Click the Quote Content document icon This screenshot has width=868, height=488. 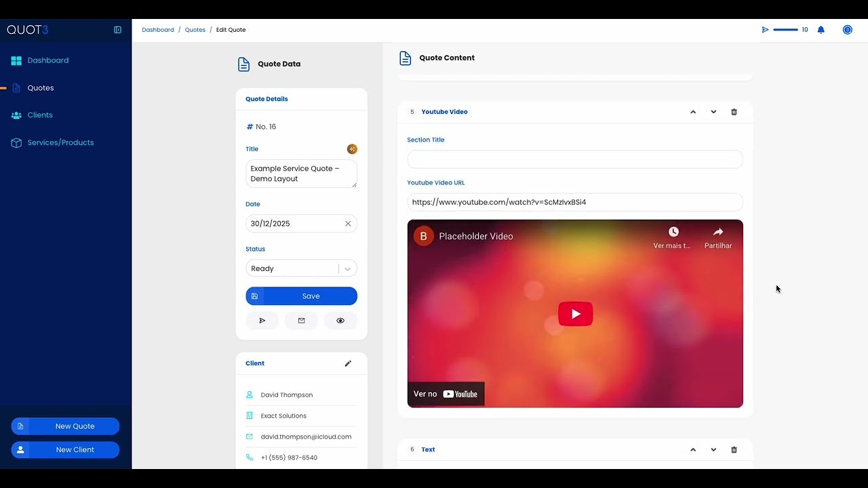pos(406,58)
